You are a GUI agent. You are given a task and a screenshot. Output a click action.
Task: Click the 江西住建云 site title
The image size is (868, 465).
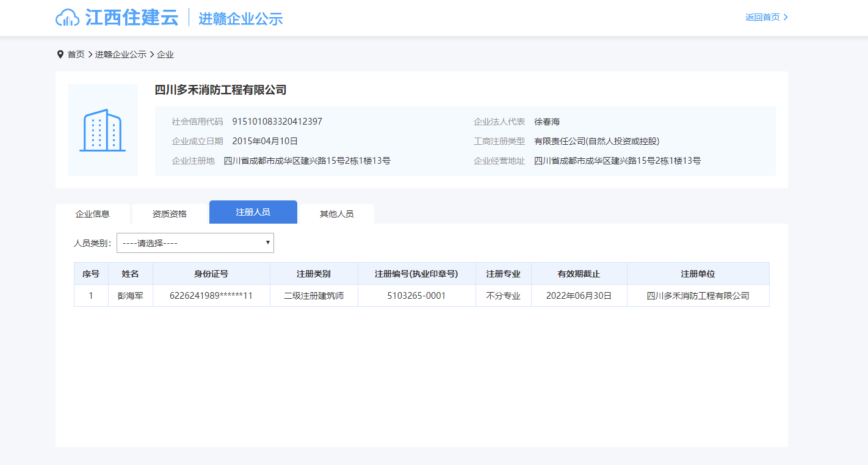(x=132, y=18)
